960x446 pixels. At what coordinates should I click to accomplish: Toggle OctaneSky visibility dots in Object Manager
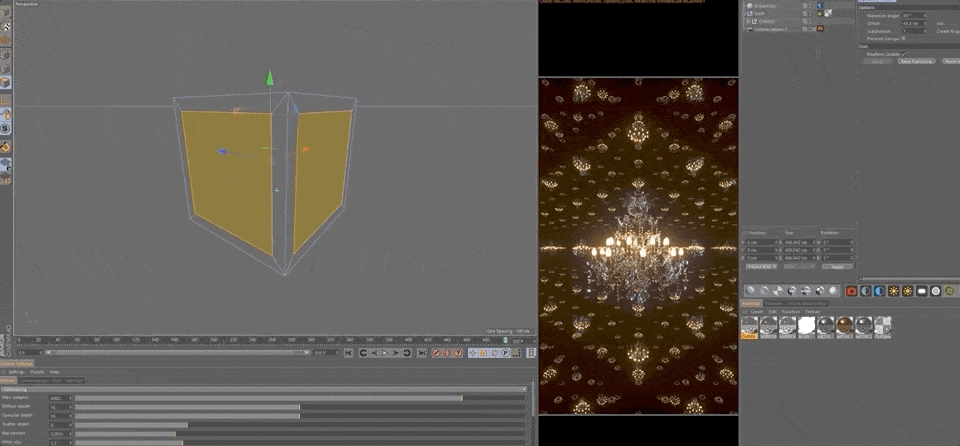click(810, 6)
